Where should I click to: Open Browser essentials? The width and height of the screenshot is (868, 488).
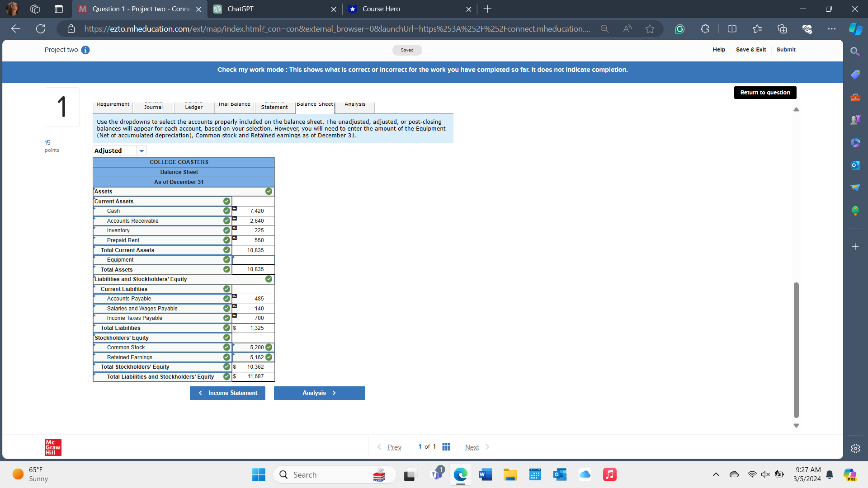(x=807, y=28)
